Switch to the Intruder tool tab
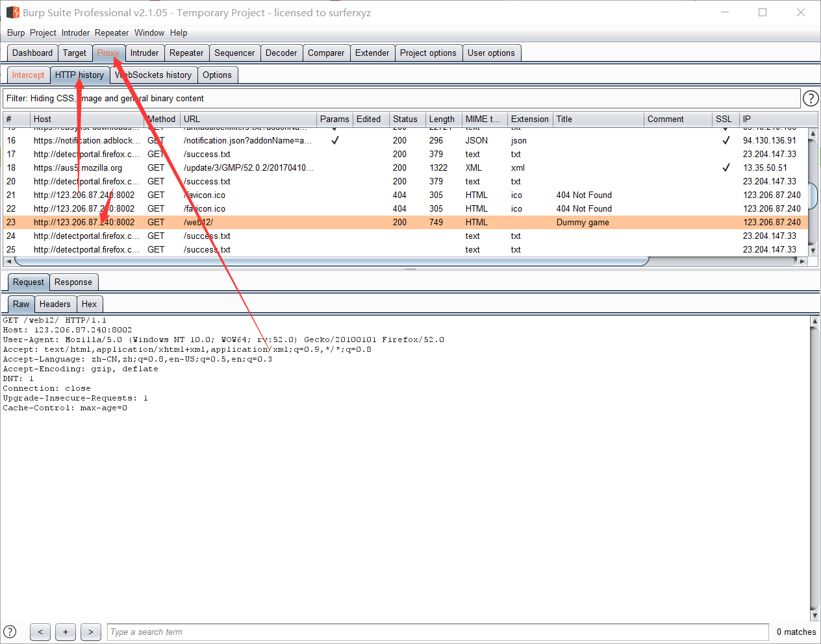The image size is (821, 644). (x=144, y=53)
